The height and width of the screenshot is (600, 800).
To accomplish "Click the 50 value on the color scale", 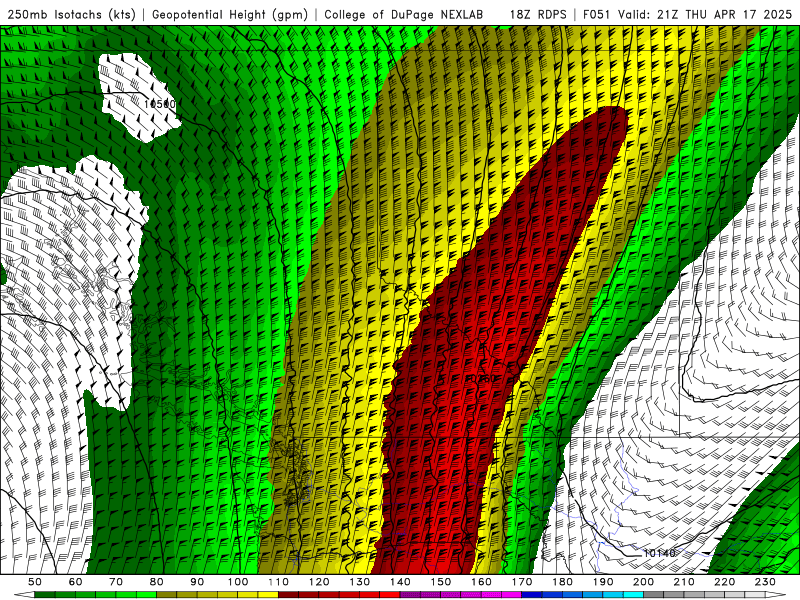I will [35, 582].
